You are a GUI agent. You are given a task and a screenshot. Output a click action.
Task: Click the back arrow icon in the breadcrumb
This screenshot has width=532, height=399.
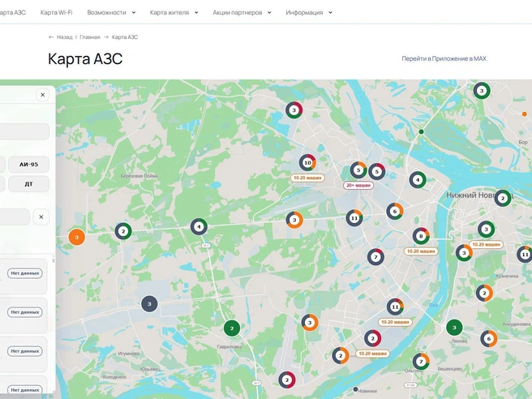pyautogui.click(x=51, y=37)
